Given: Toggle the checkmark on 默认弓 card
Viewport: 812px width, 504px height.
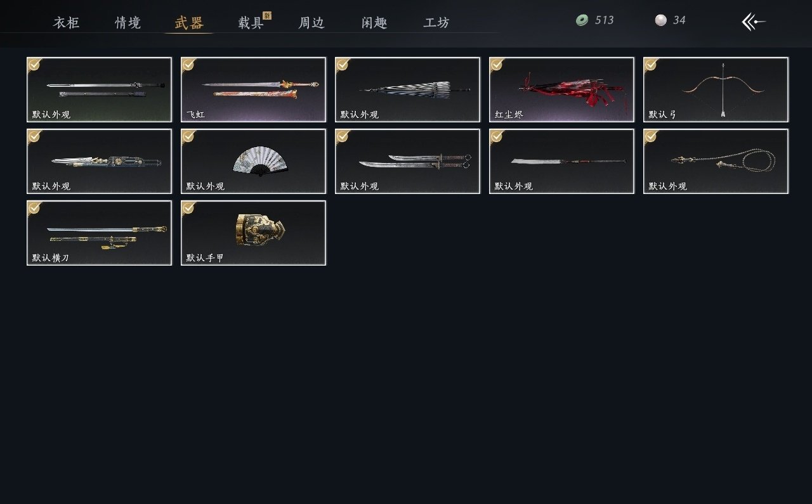Looking at the screenshot, I should point(651,65).
